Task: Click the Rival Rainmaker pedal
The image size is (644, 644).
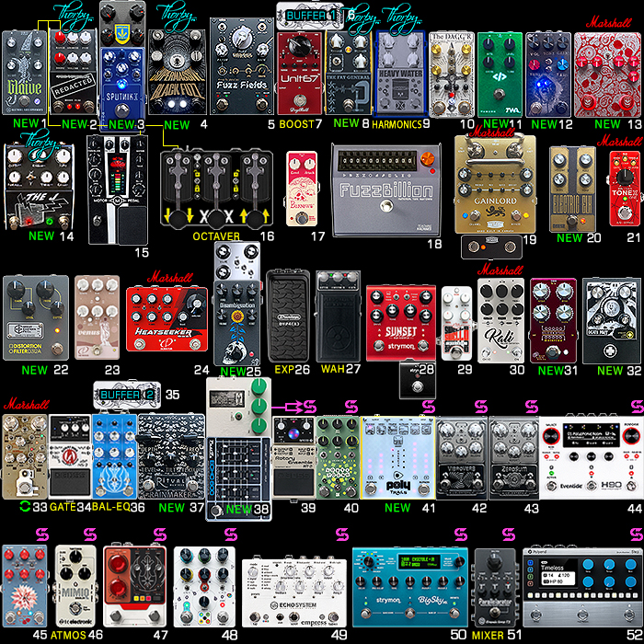Action: [171, 456]
